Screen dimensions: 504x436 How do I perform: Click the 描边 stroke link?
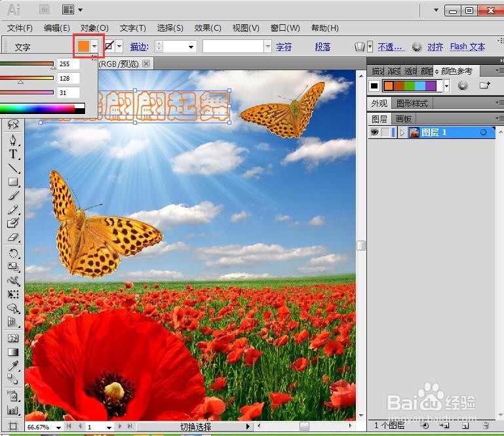click(x=139, y=47)
